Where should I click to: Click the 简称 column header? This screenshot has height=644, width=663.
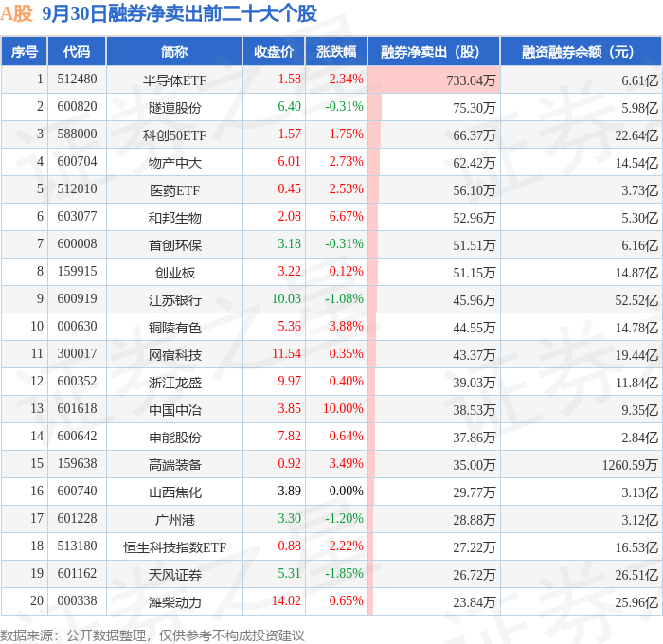pyautogui.click(x=174, y=52)
